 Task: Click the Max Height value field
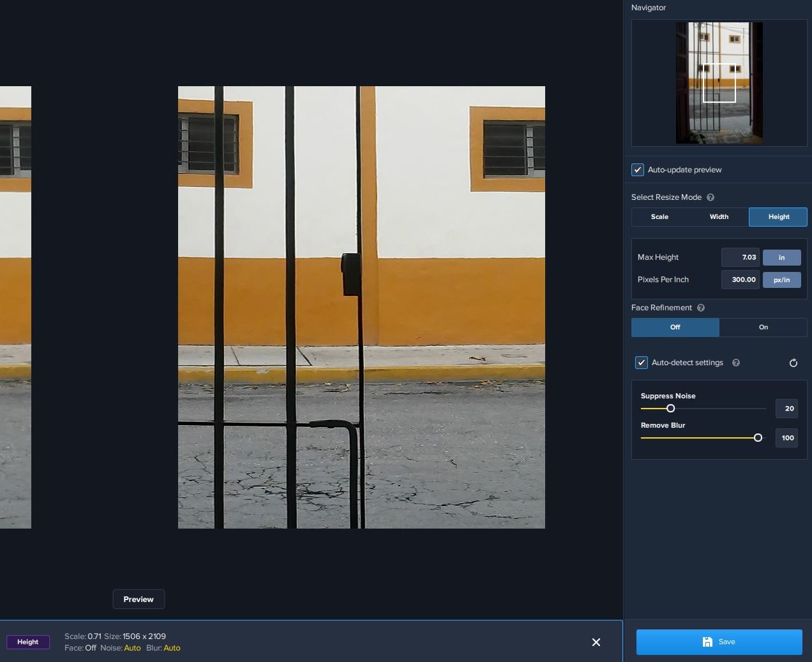(x=741, y=258)
